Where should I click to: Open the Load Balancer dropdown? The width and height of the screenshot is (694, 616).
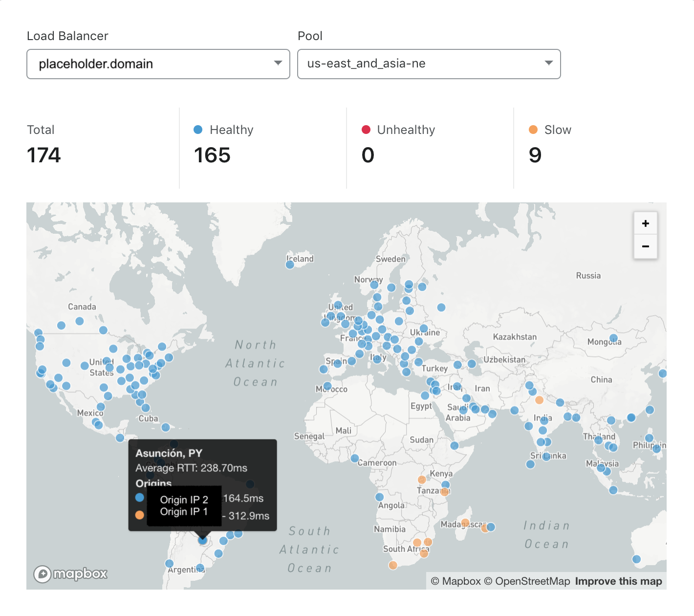coord(158,64)
